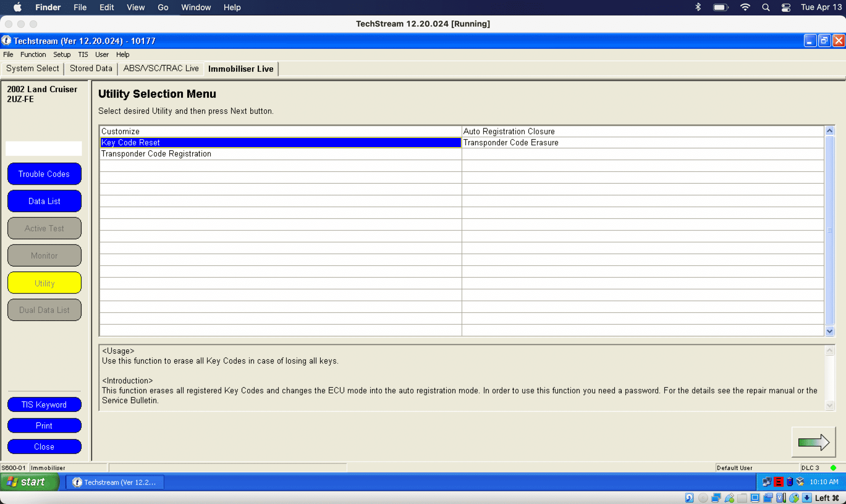This screenshot has height=504, width=846.
Task: Open the Data List
Action: click(x=44, y=201)
